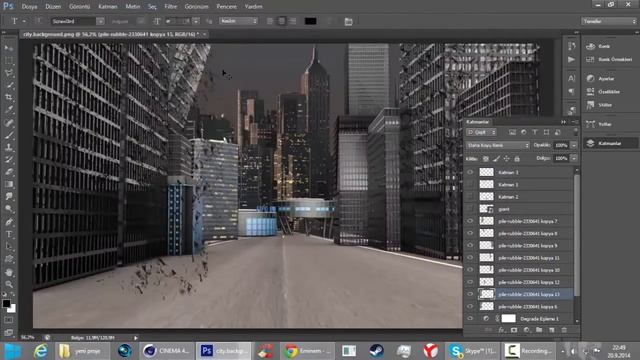The height and width of the screenshot is (360, 640).
Task: Open Skype from the taskbar
Action: pos(472,351)
